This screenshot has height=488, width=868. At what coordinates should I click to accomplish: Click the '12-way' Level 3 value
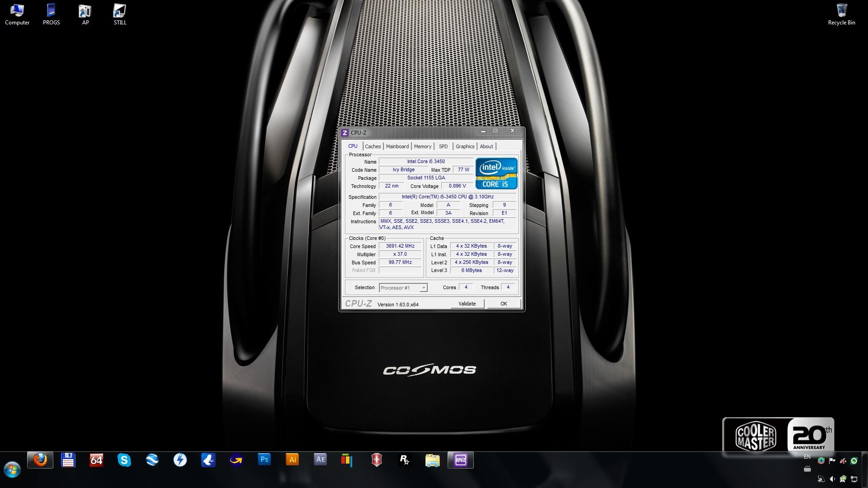[x=505, y=270]
